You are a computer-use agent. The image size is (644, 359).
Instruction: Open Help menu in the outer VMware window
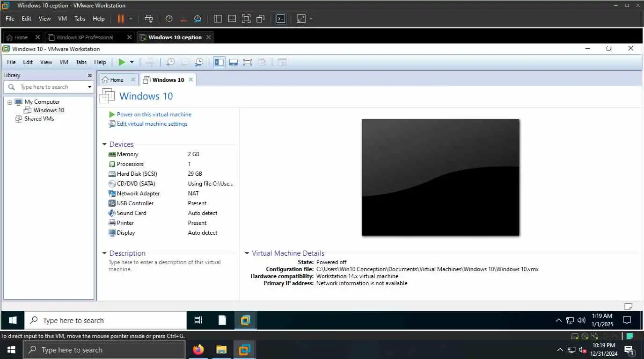pyautogui.click(x=99, y=19)
